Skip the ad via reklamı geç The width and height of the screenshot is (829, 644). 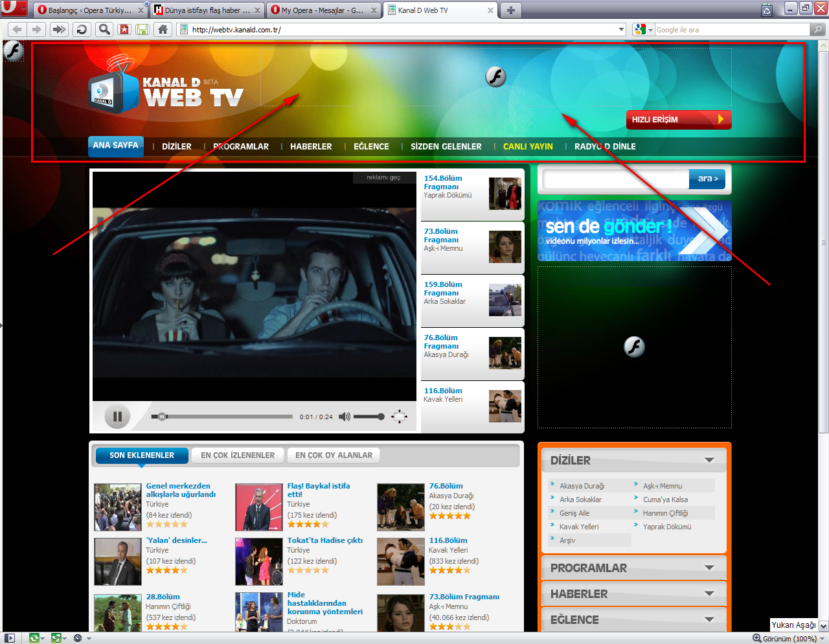[383, 178]
